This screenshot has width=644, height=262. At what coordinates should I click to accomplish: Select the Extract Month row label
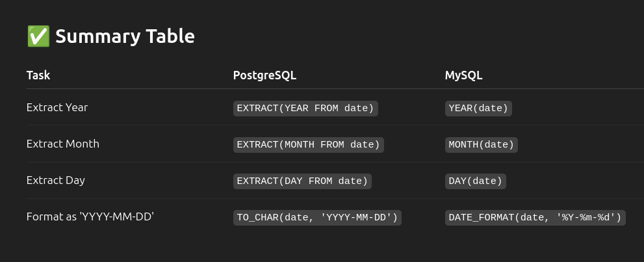coord(63,144)
